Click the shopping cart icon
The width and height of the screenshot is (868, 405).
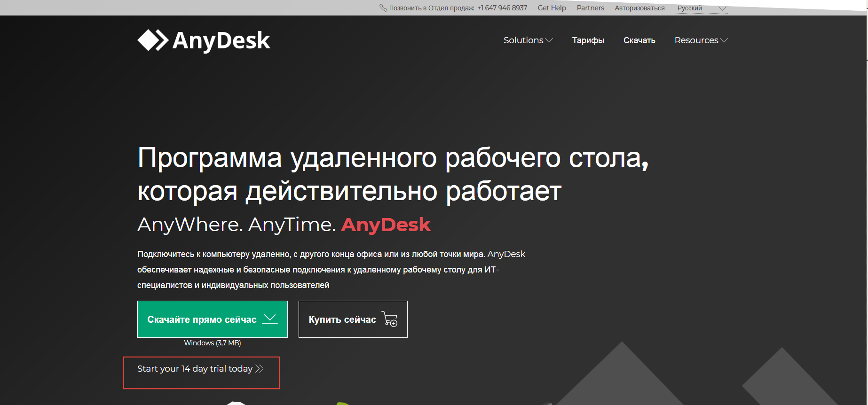point(390,319)
